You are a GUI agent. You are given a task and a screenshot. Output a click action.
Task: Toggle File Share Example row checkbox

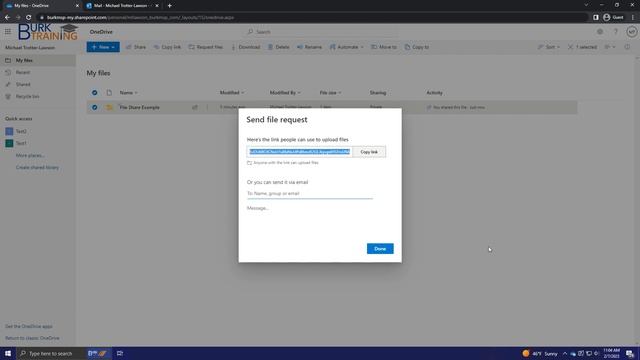pyautogui.click(x=94, y=107)
